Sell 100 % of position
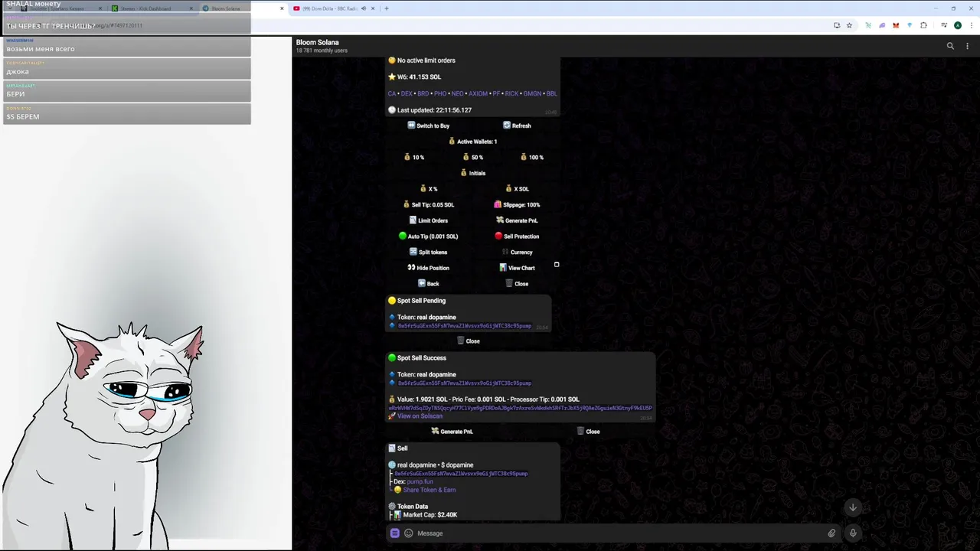980x551 pixels. tap(531, 158)
